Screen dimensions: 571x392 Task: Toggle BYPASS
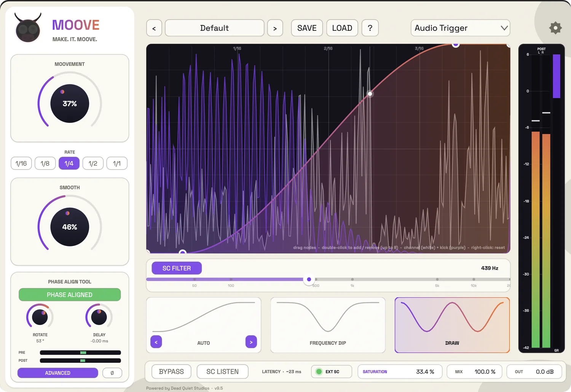point(171,371)
